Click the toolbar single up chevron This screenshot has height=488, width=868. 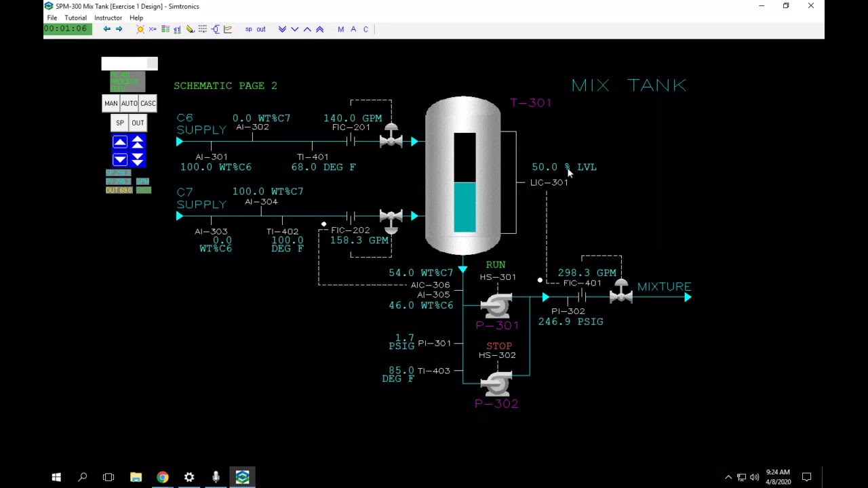click(307, 29)
